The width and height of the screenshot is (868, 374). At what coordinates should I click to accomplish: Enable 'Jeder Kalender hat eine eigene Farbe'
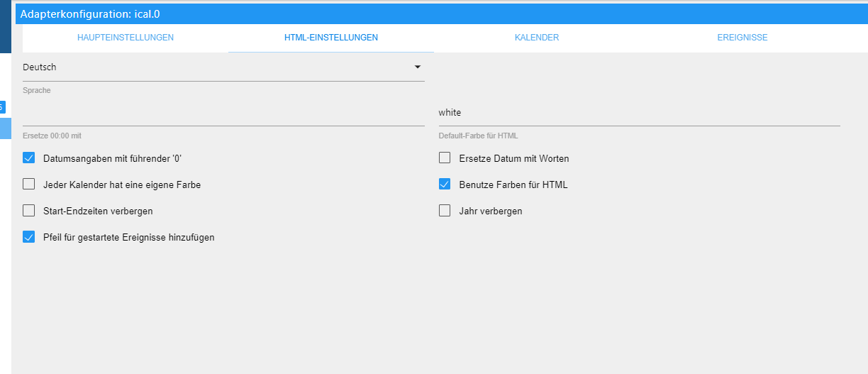[x=29, y=185]
